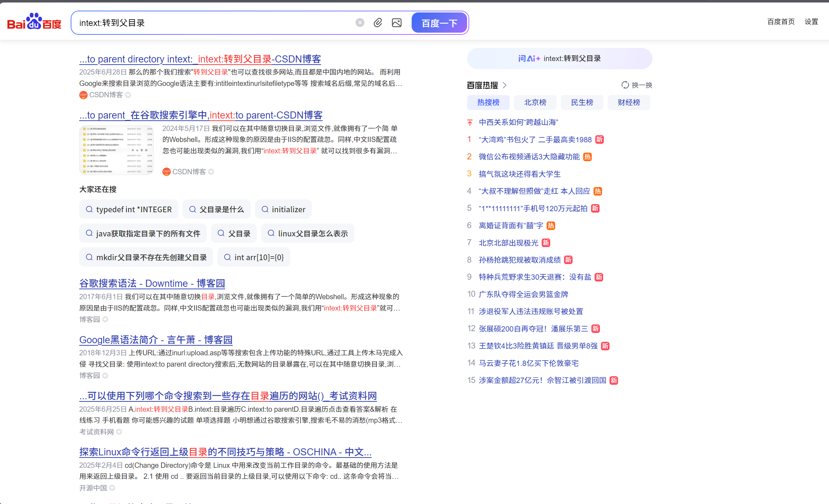Image resolution: width=829 pixels, height=504 pixels.
Task: Open the Google黑语法简介 result link
Action: pyautogui.click(x=156, y=340)
